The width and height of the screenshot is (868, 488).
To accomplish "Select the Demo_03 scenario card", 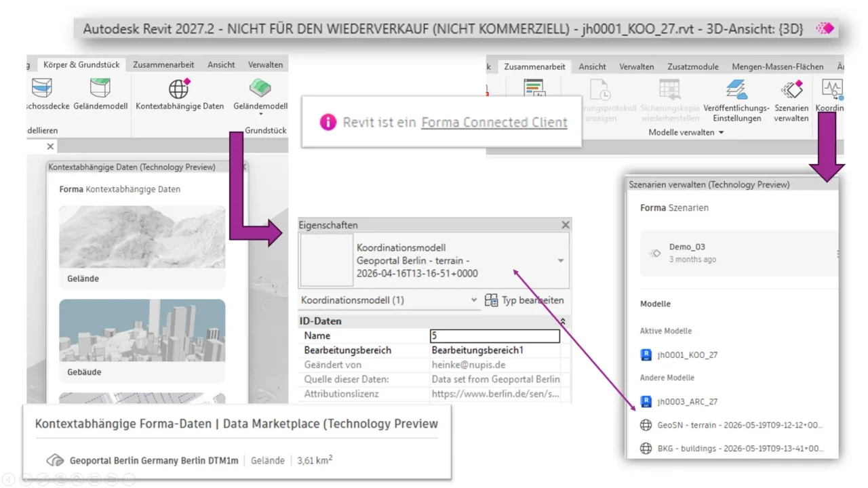I will (739, 253).
